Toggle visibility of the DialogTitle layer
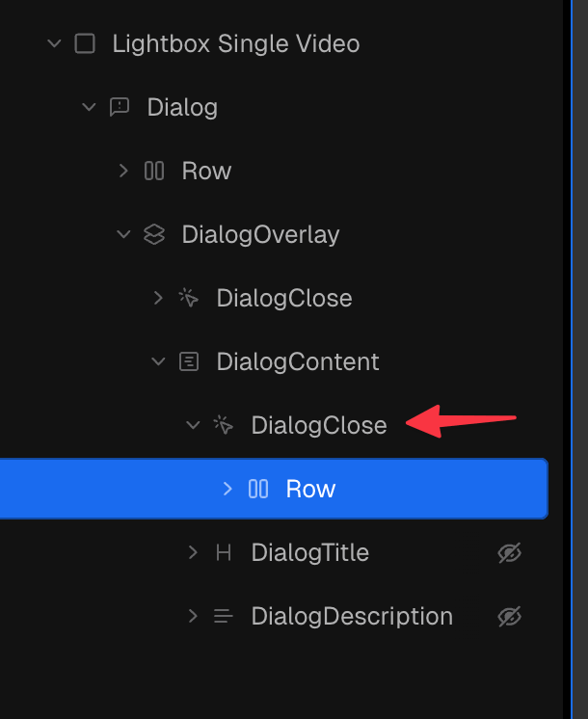 [x=510, y=552]
